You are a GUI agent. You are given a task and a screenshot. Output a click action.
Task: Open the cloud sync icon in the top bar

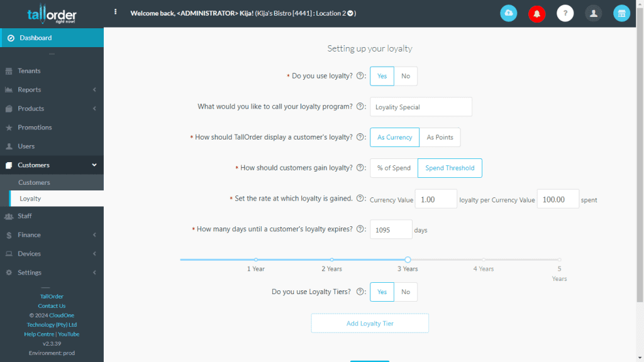click(508, 13)
